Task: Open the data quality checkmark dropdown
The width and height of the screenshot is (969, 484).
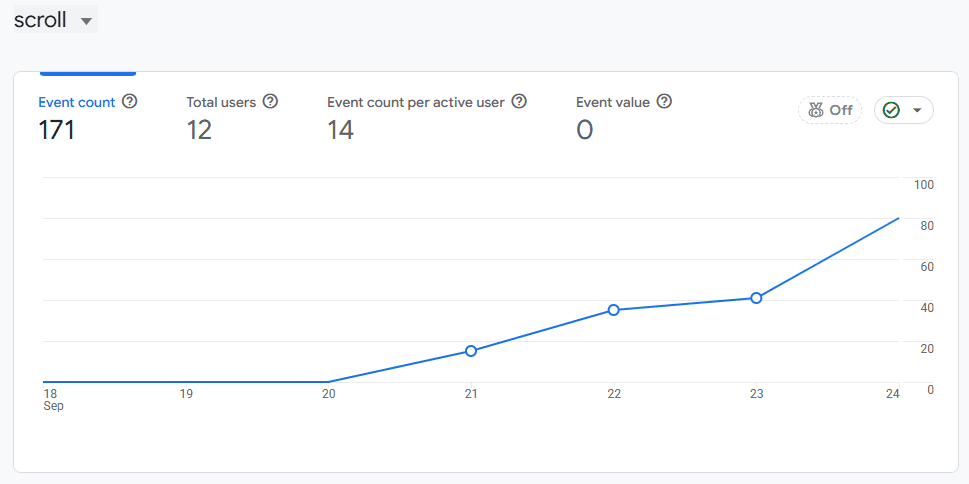Action: coord(903,110)
